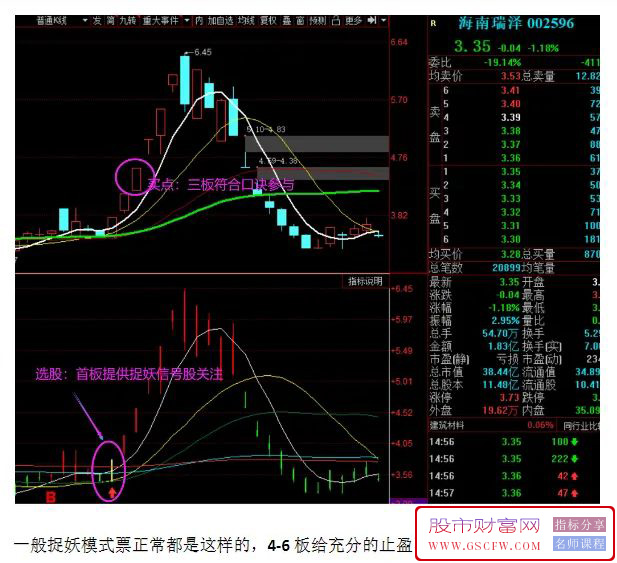Click the 简 toolbar button
This screenshot has height=563, width=617.
point(110,20)
